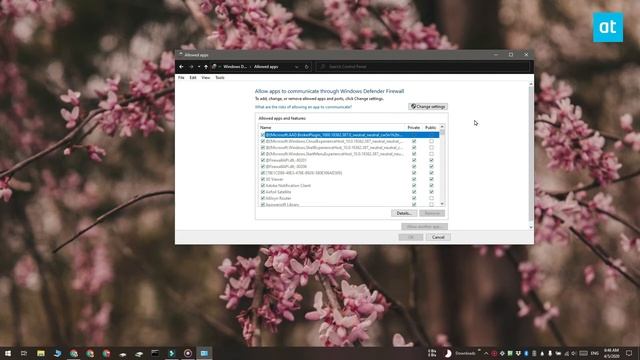Open the network signal tray icon

click(x=566, y=353)
